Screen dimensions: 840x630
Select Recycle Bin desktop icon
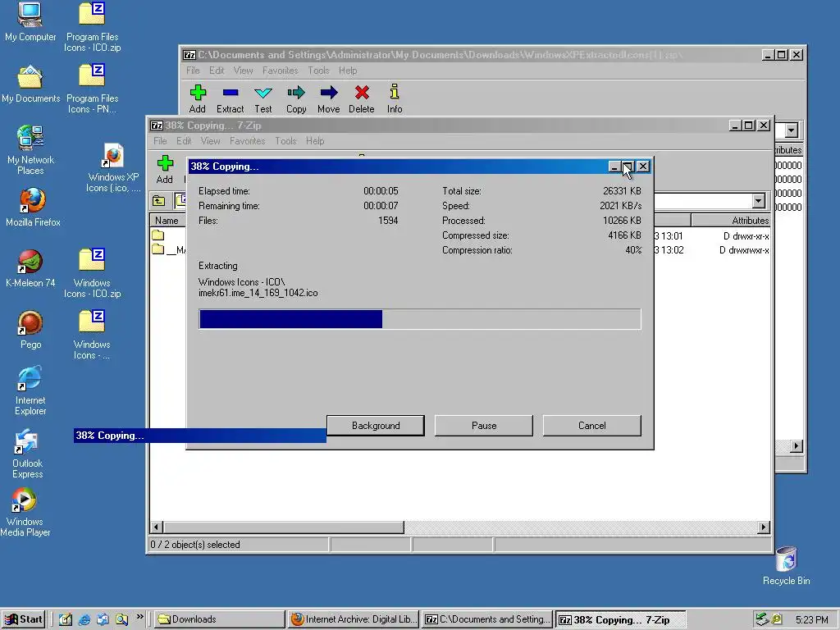787,566
